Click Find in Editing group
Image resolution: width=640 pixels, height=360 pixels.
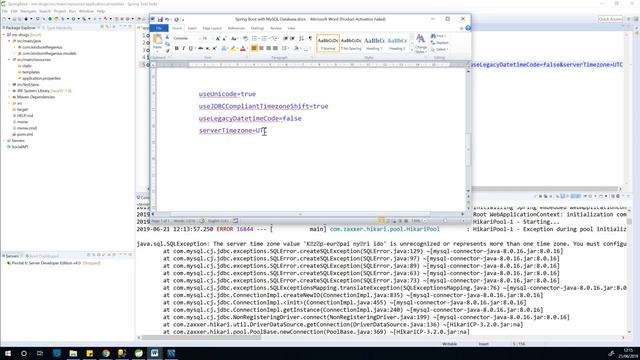(438, 36)
